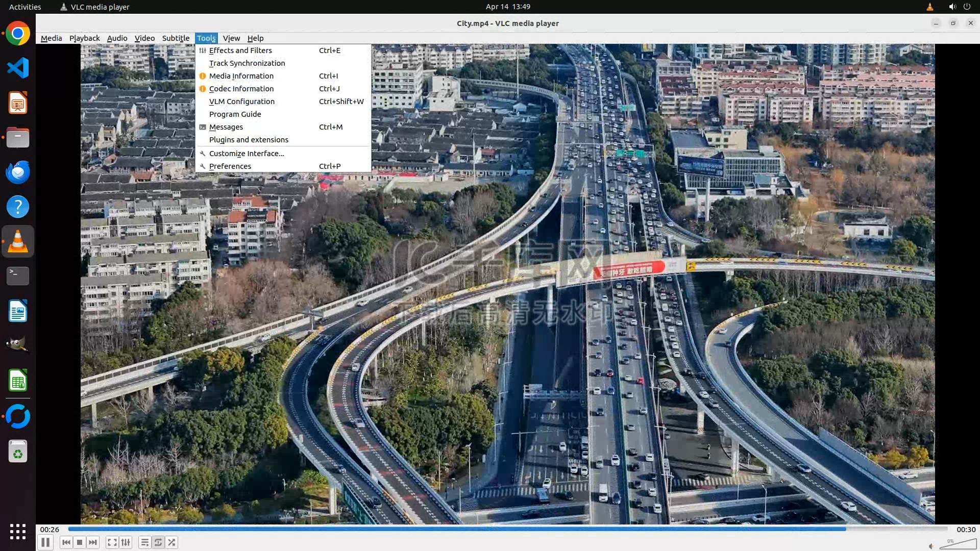Toggle fullscreen video mode

pyautogui.click(x=112, y=542)
